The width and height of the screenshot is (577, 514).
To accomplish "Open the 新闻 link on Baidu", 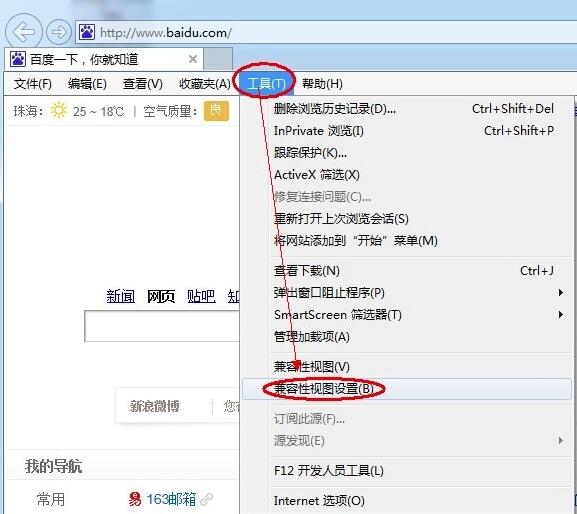I will tap(121, 296).
